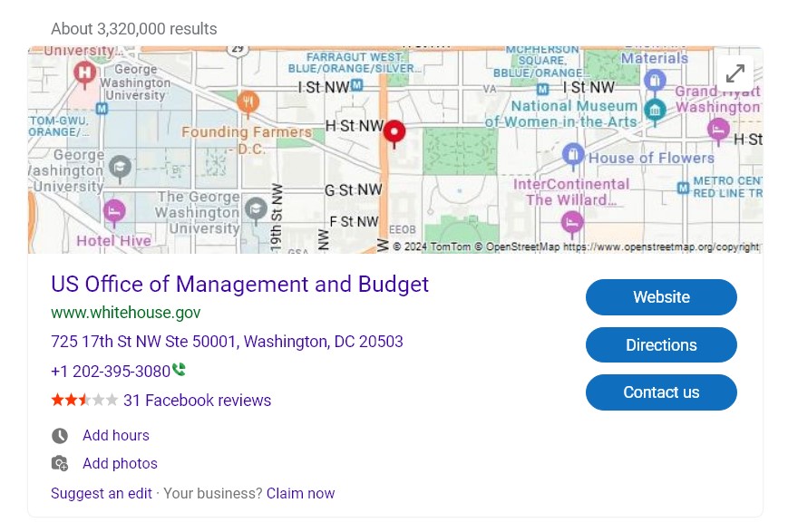The height and width of the screenshot is (532, 788).
Task: Select House of Flowers shop pin
Action: pos(573,155)
